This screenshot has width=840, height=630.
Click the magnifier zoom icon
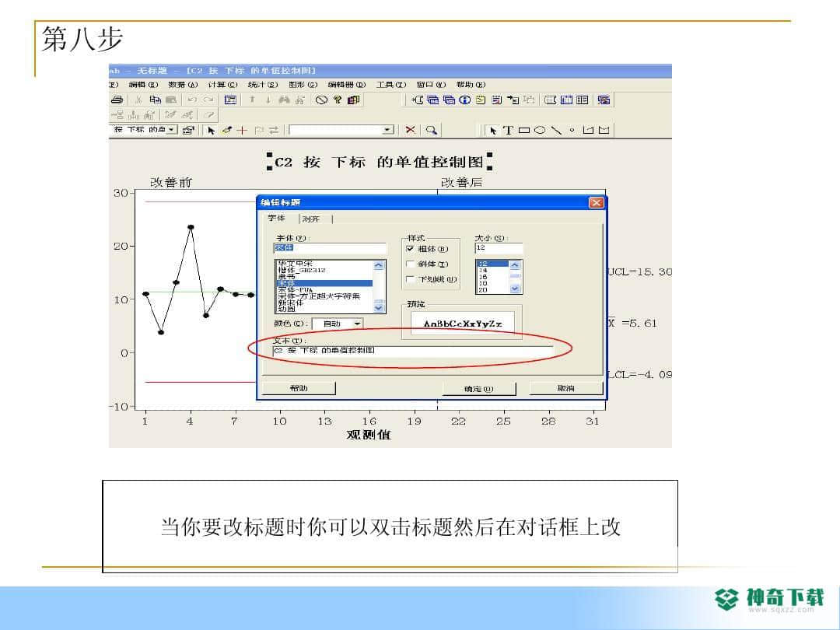tap(431, 130)
